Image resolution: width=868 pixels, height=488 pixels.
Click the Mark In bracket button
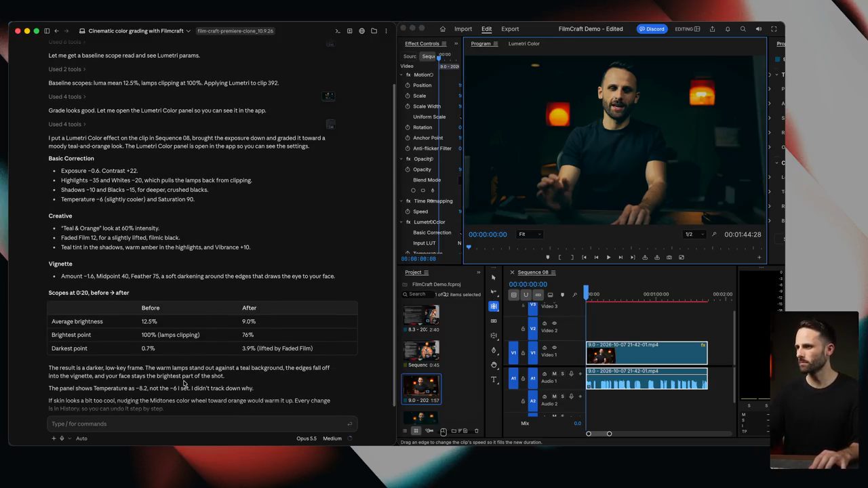tap(559, 258)
